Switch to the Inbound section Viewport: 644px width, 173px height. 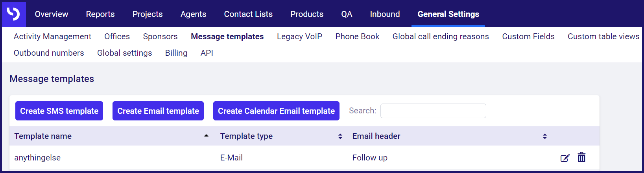pyautogui.click(x=385, y=14)
